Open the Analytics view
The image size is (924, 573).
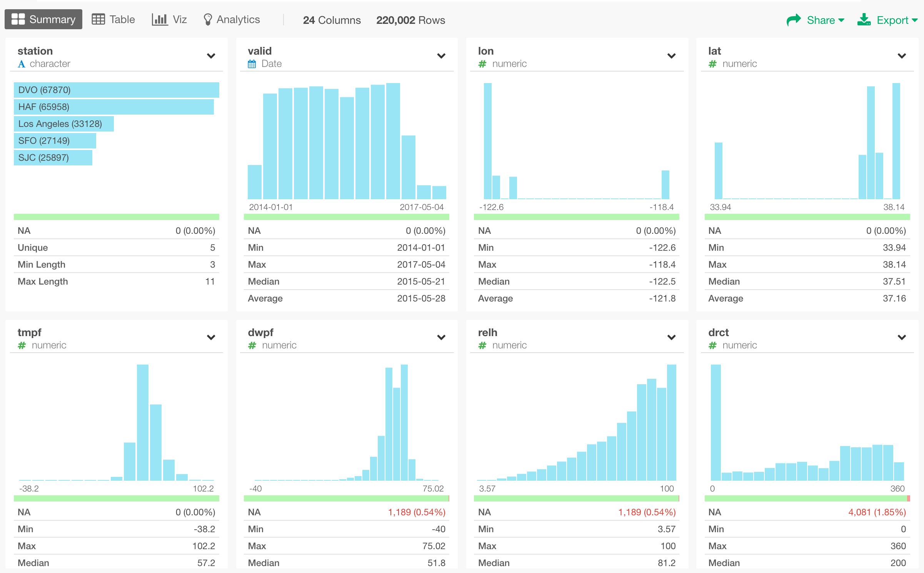[238, 19]
